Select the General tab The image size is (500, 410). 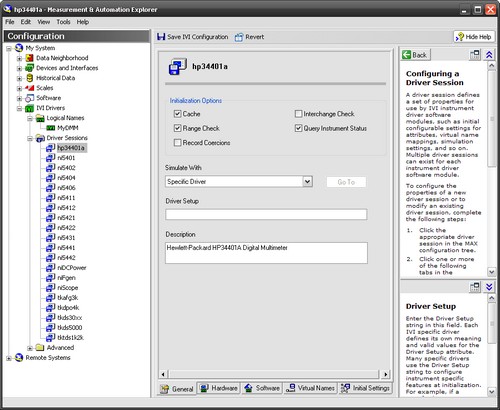pos(177,389)
